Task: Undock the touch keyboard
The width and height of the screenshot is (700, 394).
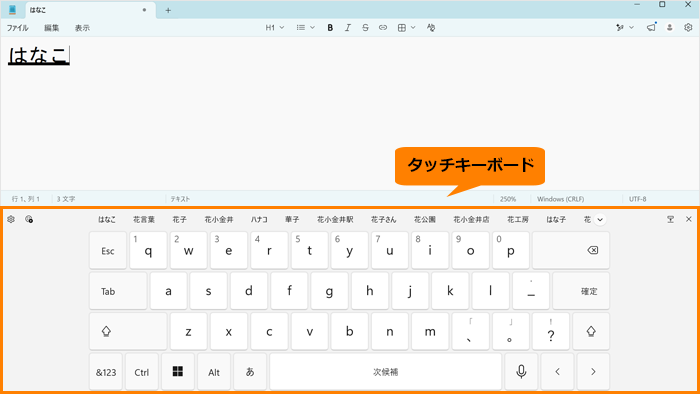Action: (671, 219)
